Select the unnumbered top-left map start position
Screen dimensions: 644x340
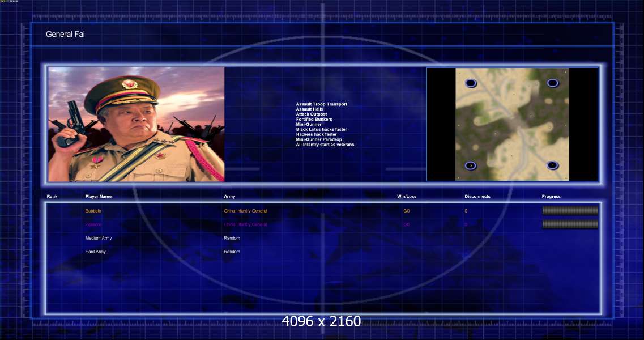tap(471, 83)
